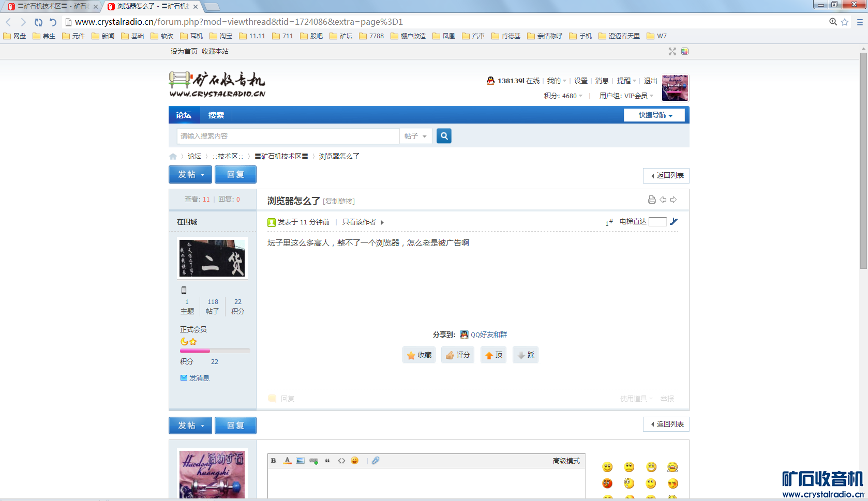Open the smiley picker in editor toolbar

click(x=355, y=461)
